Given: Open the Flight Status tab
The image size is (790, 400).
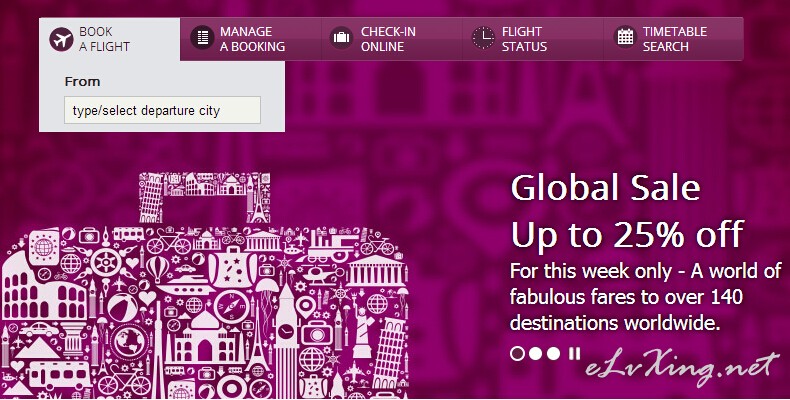Looking at the screenshot, I should (x=533, y=39).
